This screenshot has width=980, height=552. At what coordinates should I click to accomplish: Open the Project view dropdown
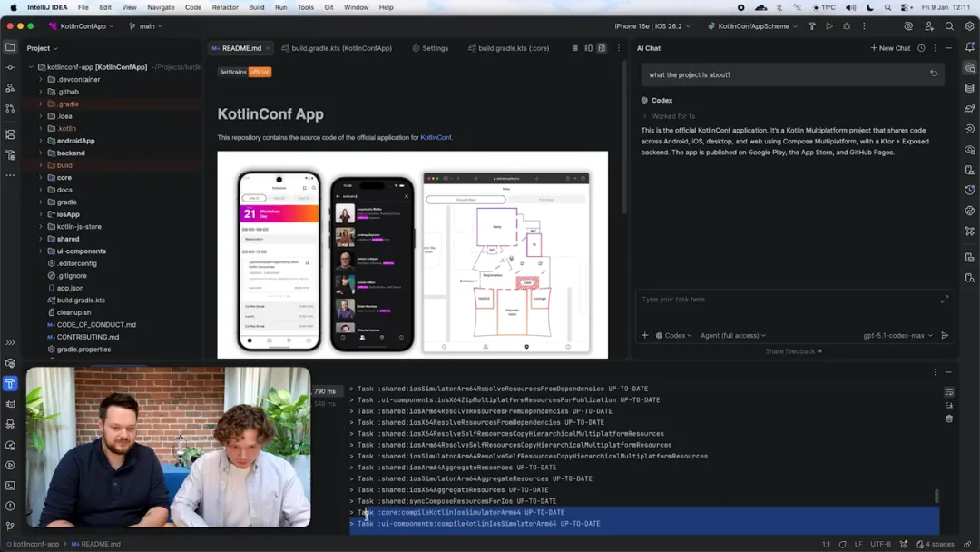(42, 48)
